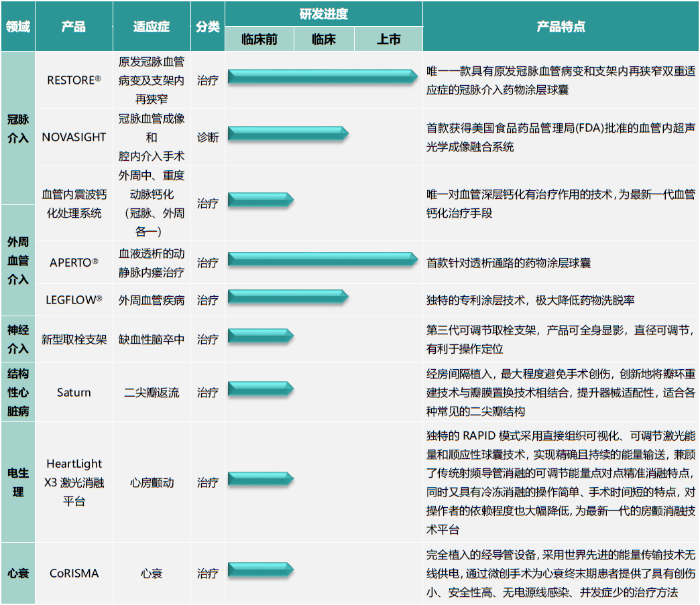
Task: Click the 适应症 column header
Action: (152, 27)
